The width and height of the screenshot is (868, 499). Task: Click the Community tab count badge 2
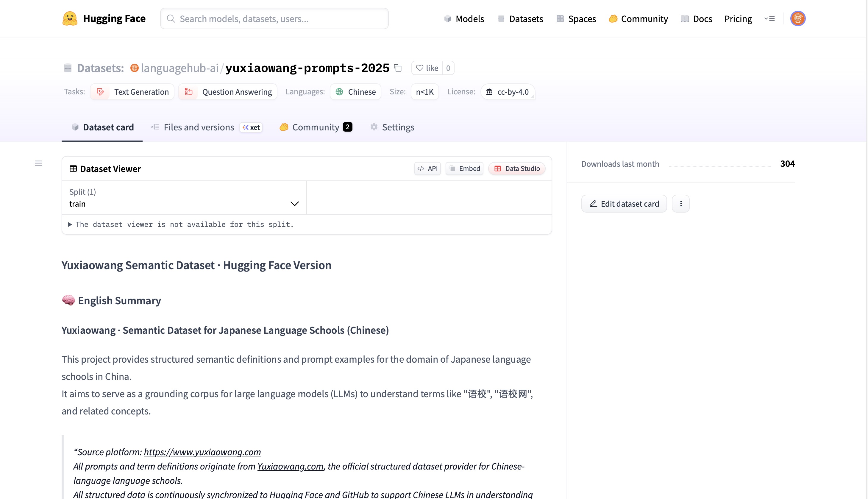[x=347, y=127]
